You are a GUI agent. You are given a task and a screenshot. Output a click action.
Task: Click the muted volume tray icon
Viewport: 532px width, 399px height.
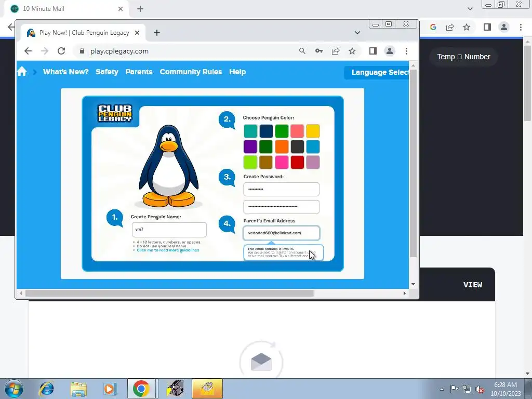480,390
